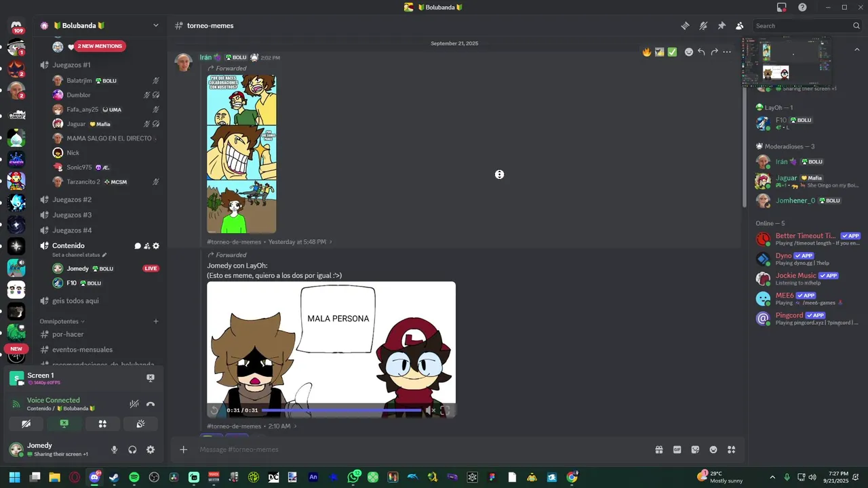Screen dimensions: 868x488
Task: Open the add reaction emoji picker
Action: [x=689, y=52]
